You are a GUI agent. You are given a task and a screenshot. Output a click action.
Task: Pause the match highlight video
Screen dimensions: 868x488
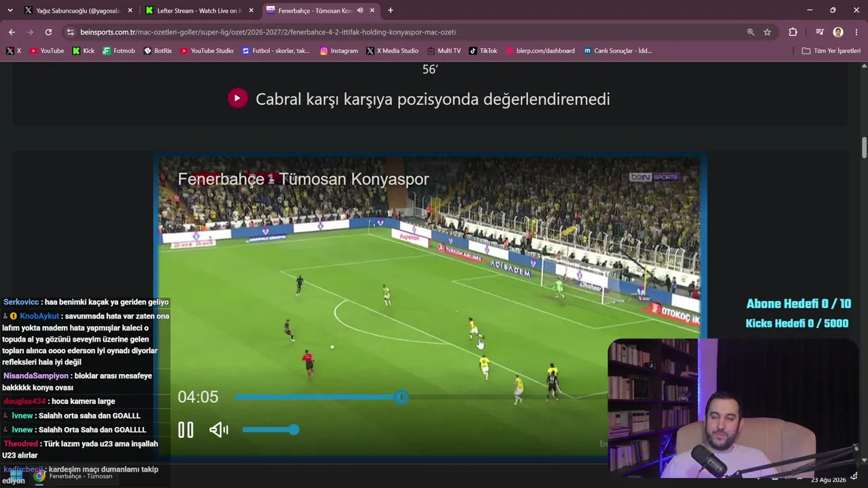click(185, 430)
